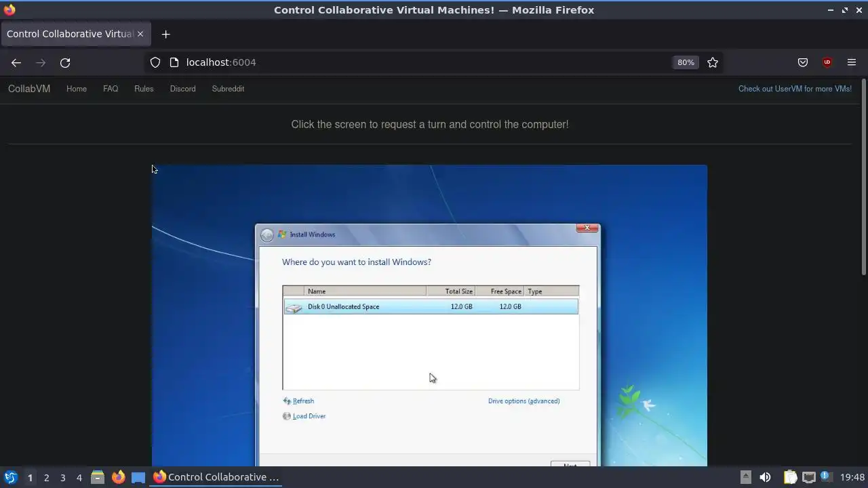Open the Subreddit nav item
868x488 pixels.
228,89
